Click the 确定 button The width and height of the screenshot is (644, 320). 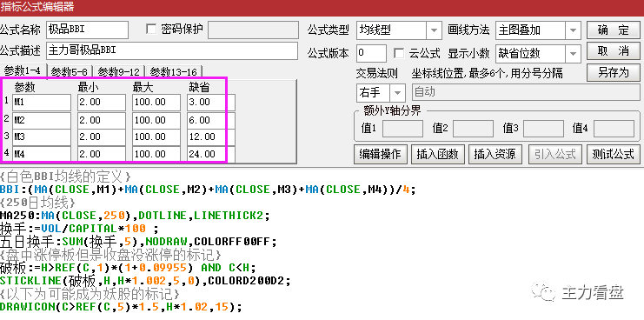614,30
